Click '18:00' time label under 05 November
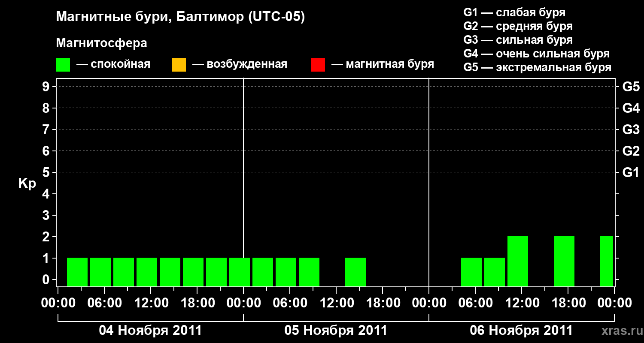644x343 pixels. coord(383,303)
